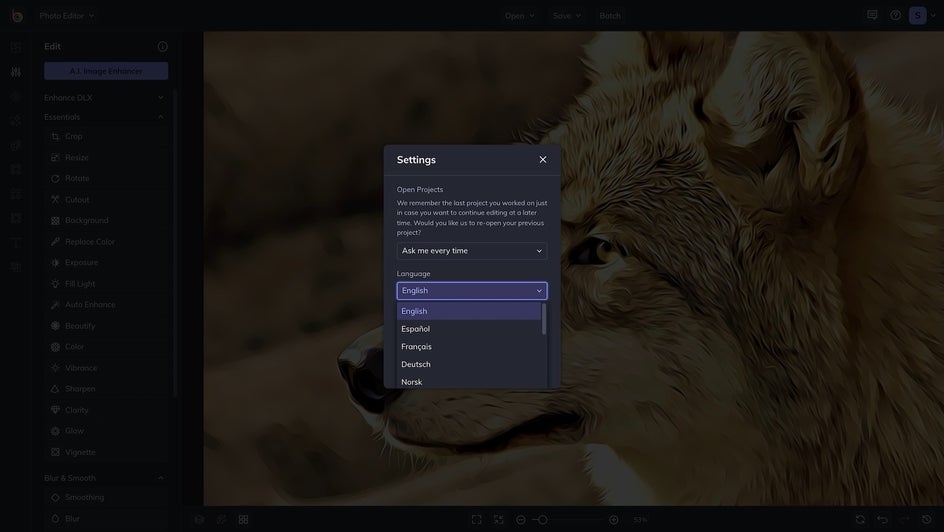Image resolution: width=944 pixels, height=532 pixels.
Task: Select the Replace Color tool
Action: 106,242
